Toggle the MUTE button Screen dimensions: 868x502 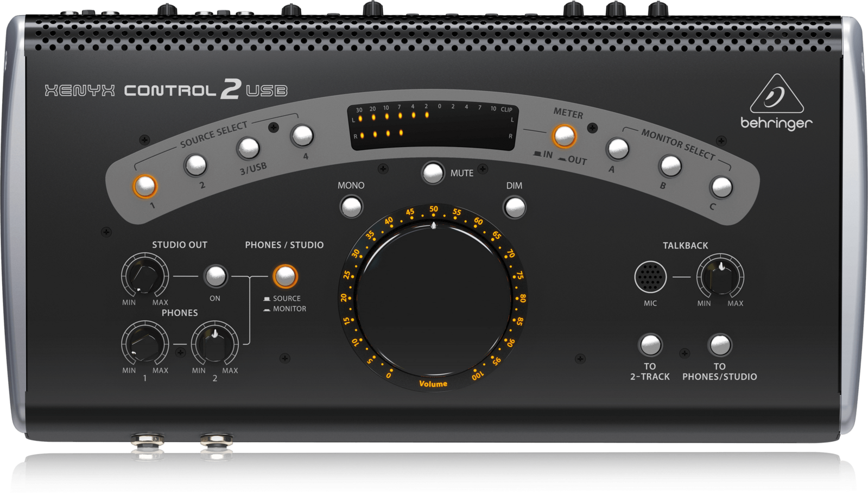pos(433,173)
